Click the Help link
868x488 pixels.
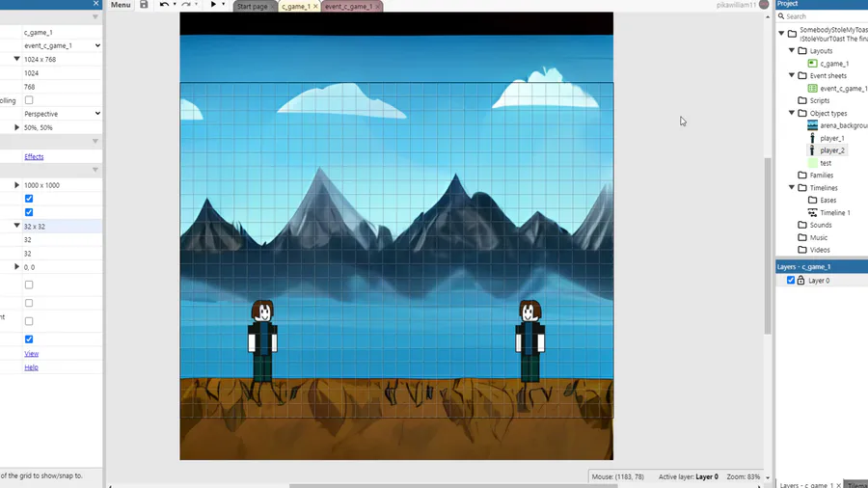click(32, 367)
